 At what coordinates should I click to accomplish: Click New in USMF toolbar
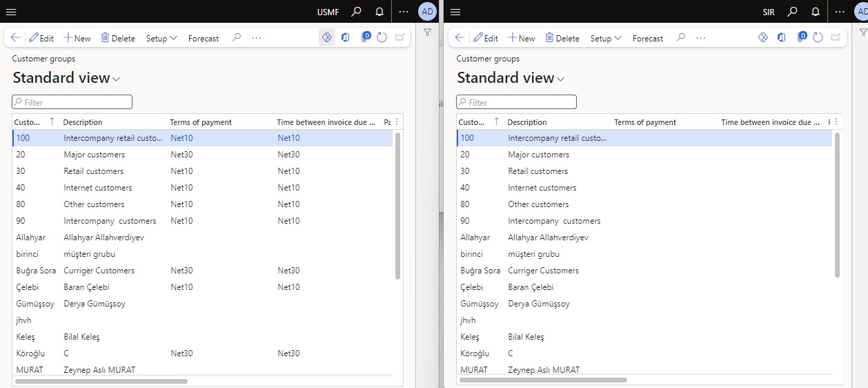coord(77,38)
